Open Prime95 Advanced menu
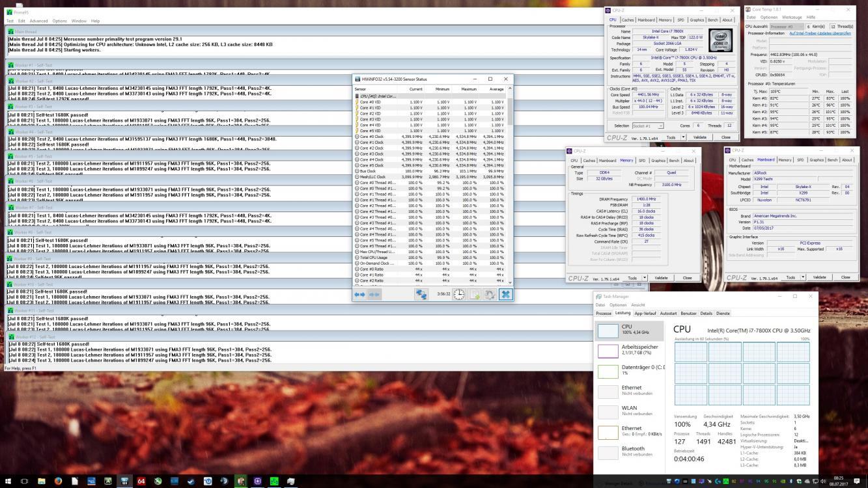The image size is (868, 488). [38, 21]
